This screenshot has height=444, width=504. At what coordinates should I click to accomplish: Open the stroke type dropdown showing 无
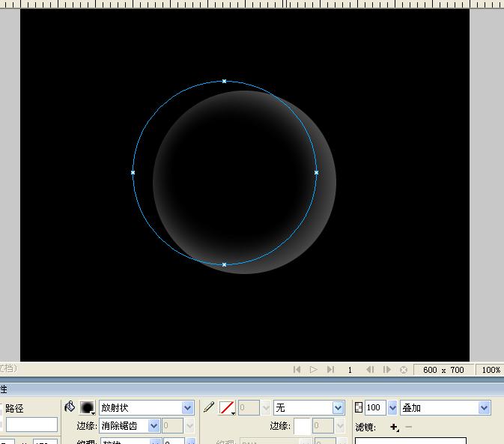(309, 408)
